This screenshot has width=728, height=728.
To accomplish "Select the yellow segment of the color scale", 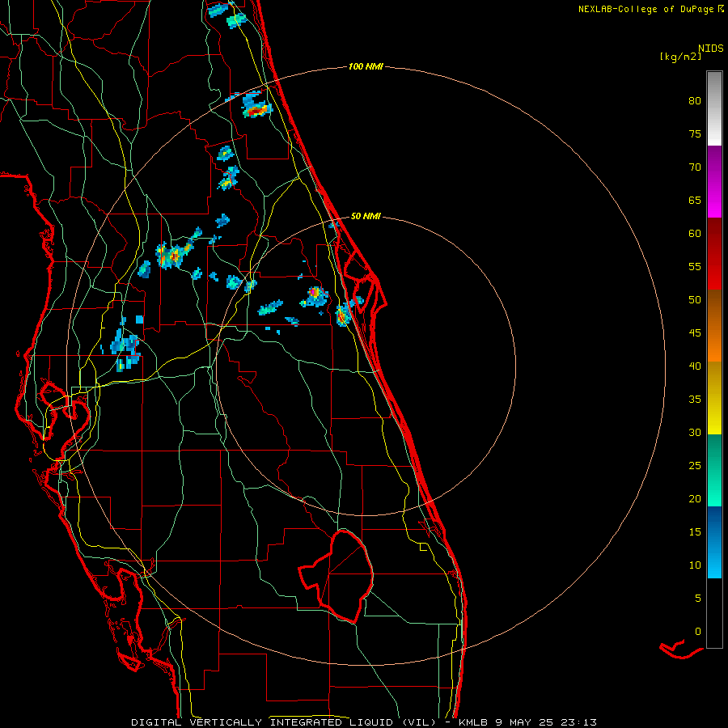I will pyautogui.click(x=714, y=398).
